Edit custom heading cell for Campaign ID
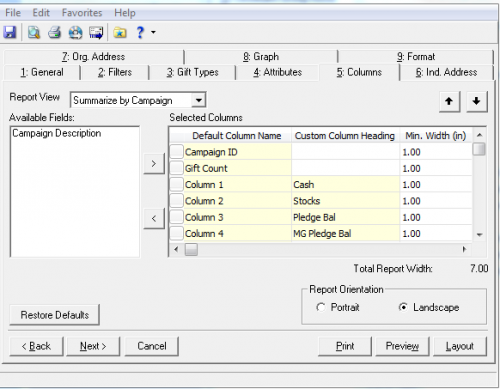Viewport: 500px width, 389px height. (345, 152)
